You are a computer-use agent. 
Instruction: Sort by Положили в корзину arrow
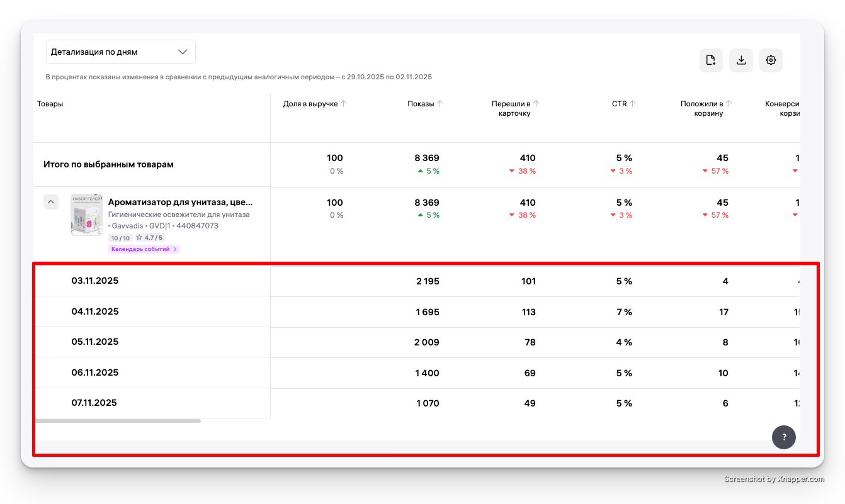click(x=729, y=104)
